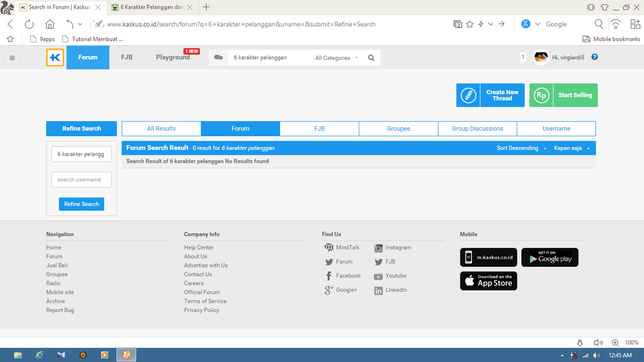Screen dimensions: 644x362
Task: Open the Google Play badge
Action: click(x=550, y=257)
